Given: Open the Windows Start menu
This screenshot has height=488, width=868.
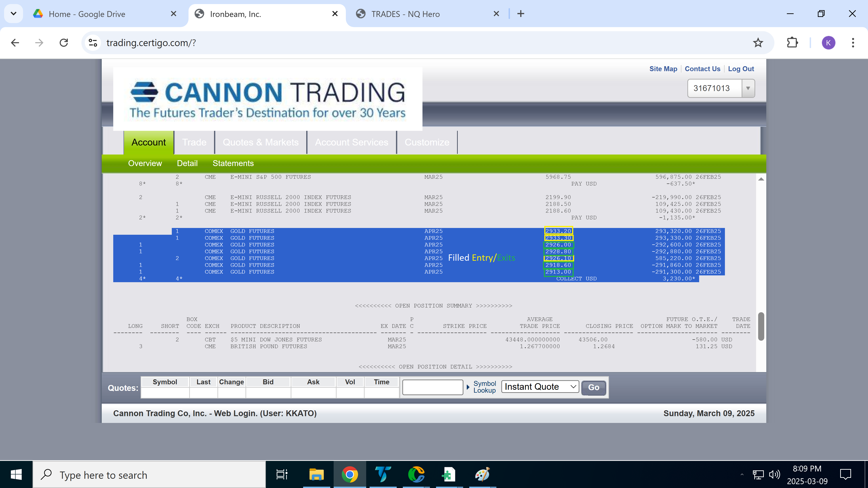Looking at the screenshot, I should (16, 474).
